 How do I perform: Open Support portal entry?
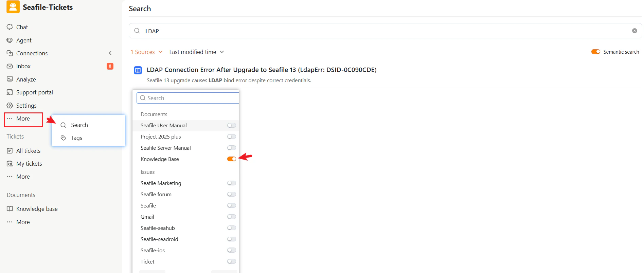(x=35, y=92)
